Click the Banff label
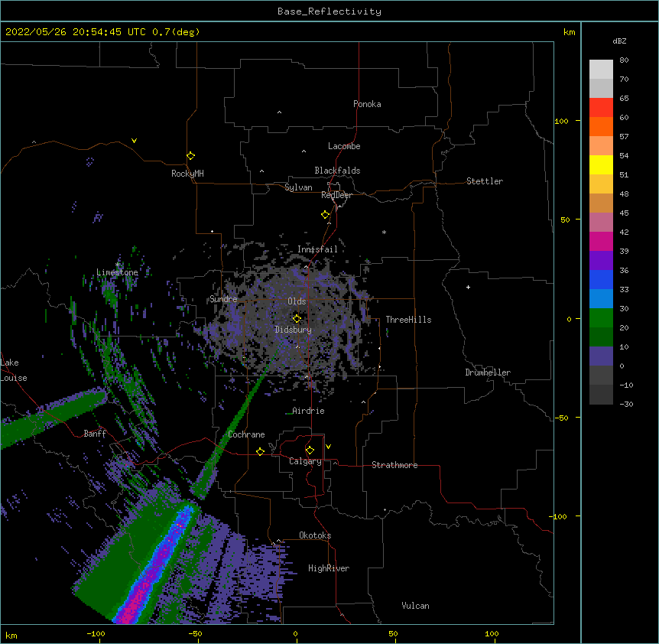Screen dimensions: 659x644 pos(95,434)
